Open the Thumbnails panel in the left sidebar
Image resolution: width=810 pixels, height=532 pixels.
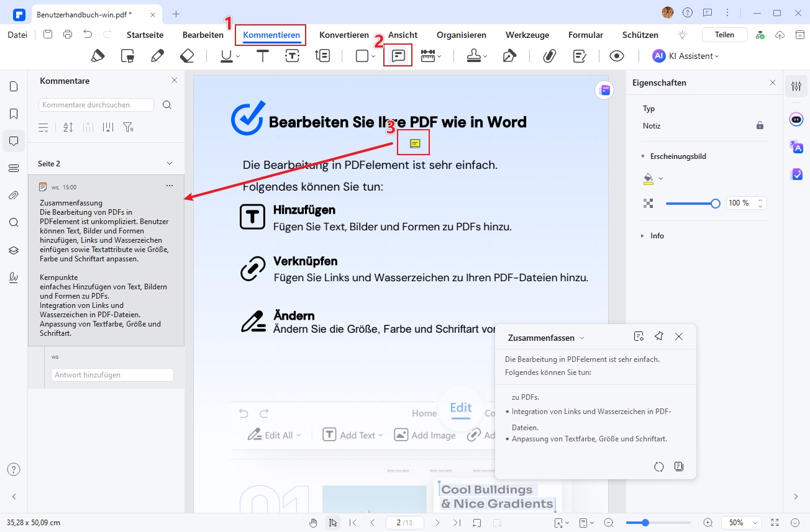[x=14, y=86]
